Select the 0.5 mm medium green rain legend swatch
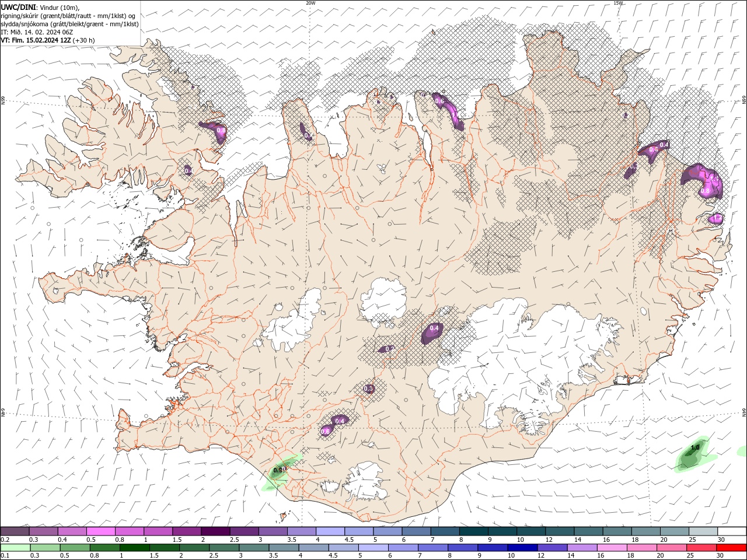 pyautogui.click(x=75, y=548)
